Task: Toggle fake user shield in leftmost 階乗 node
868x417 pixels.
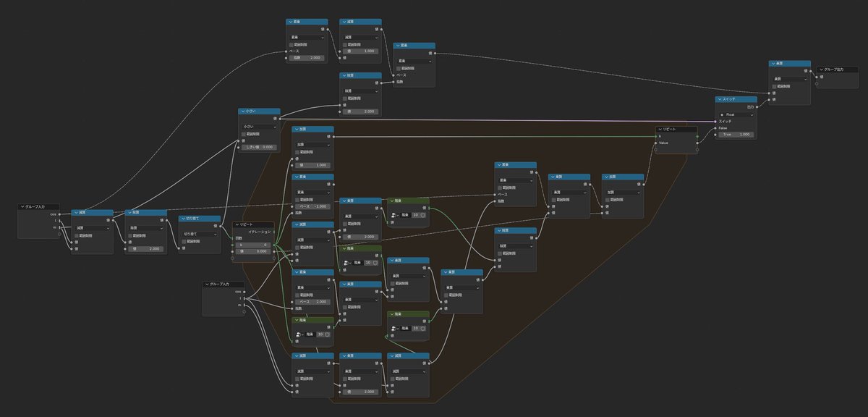Action: coord(327,334)
